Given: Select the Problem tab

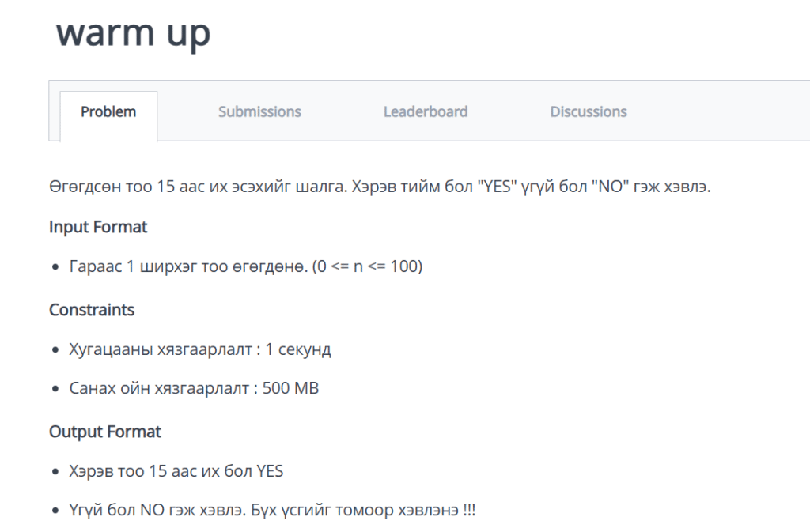Looking at the screenshot, I should 108,112.
